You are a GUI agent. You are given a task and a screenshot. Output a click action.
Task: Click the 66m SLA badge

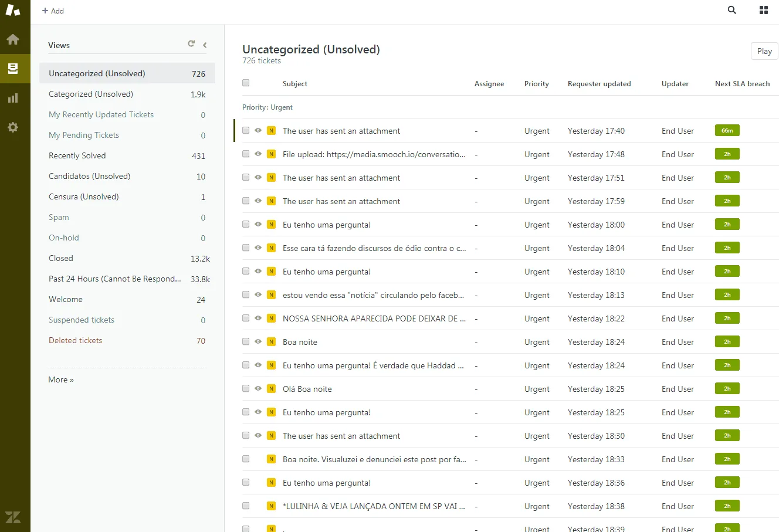click(727, 131)
